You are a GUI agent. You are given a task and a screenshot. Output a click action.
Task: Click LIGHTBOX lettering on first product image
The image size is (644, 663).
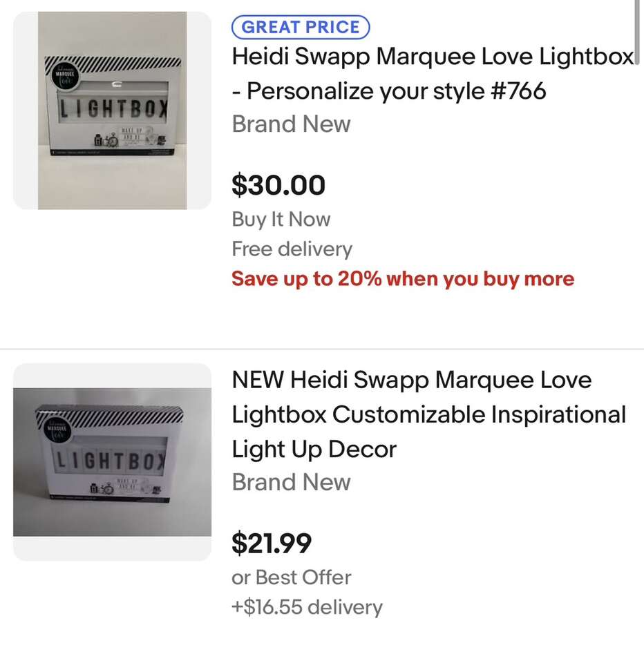(112, 110)
